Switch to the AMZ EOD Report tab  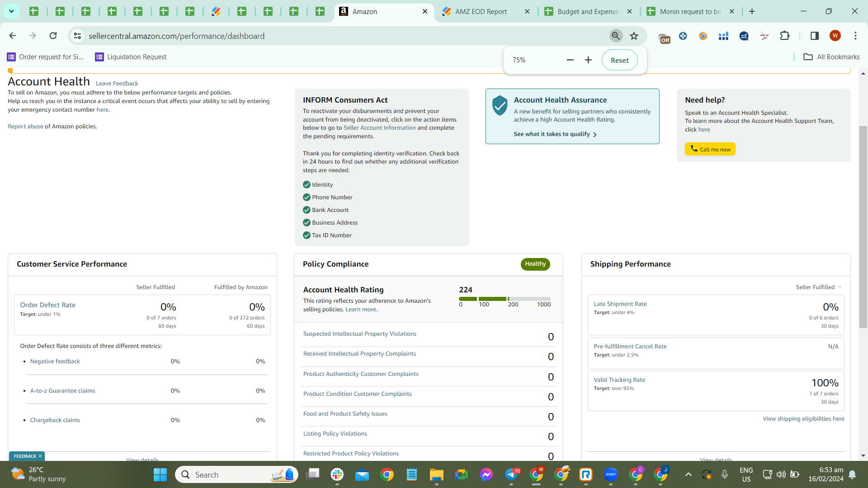(481, 12)
